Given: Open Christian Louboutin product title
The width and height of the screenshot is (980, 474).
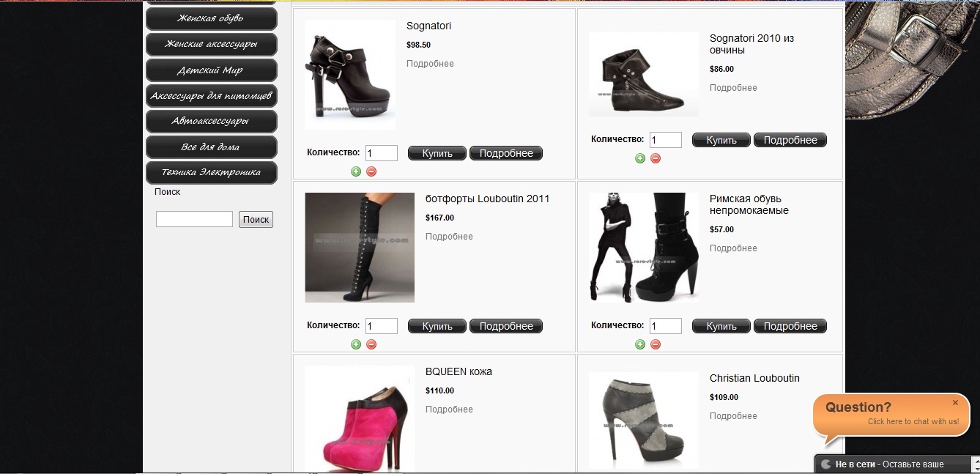Looking at the screenshot, I should click(754, 378).
